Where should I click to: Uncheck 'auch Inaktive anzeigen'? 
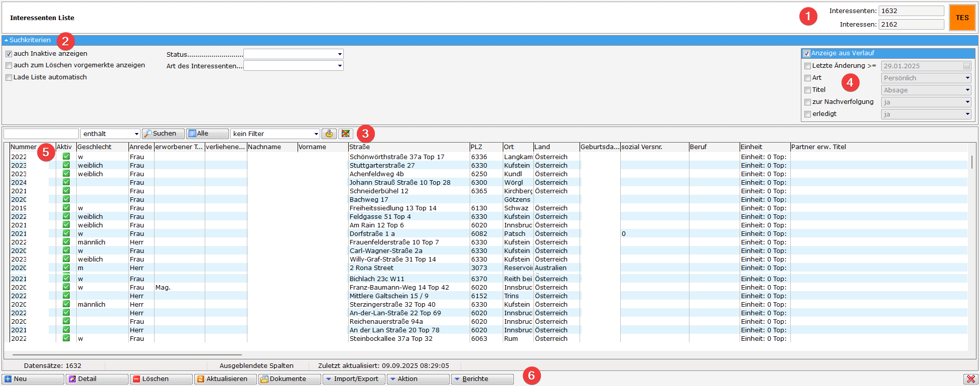(x=9, y=54)
